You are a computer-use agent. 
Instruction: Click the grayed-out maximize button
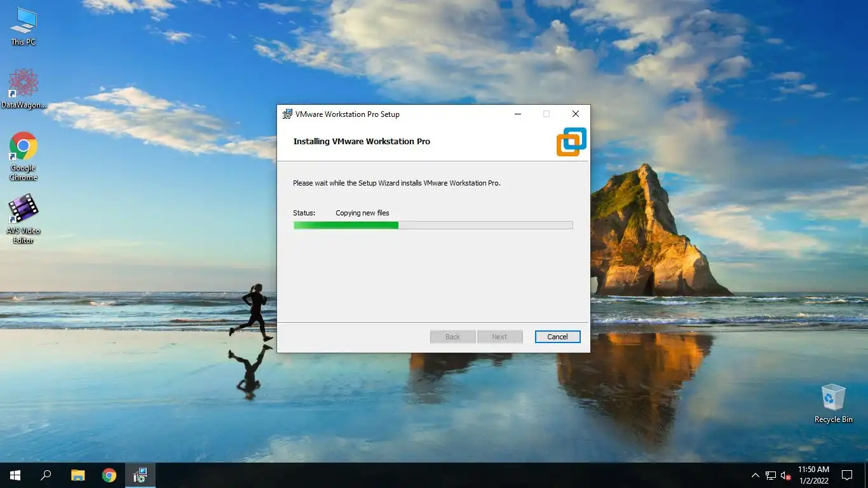(546, 114)
